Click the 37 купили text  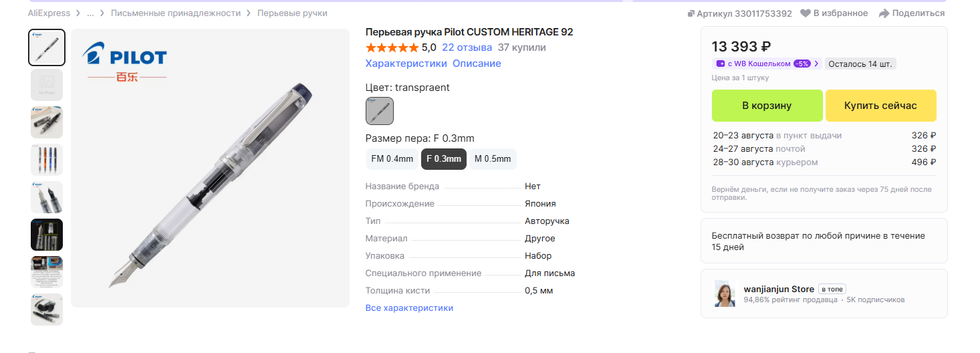point(522,47)
